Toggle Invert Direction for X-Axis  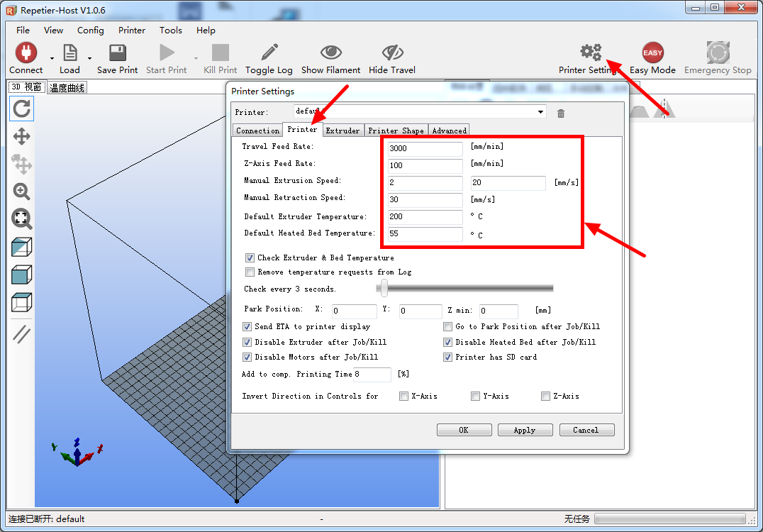click(x=403, y=397)
